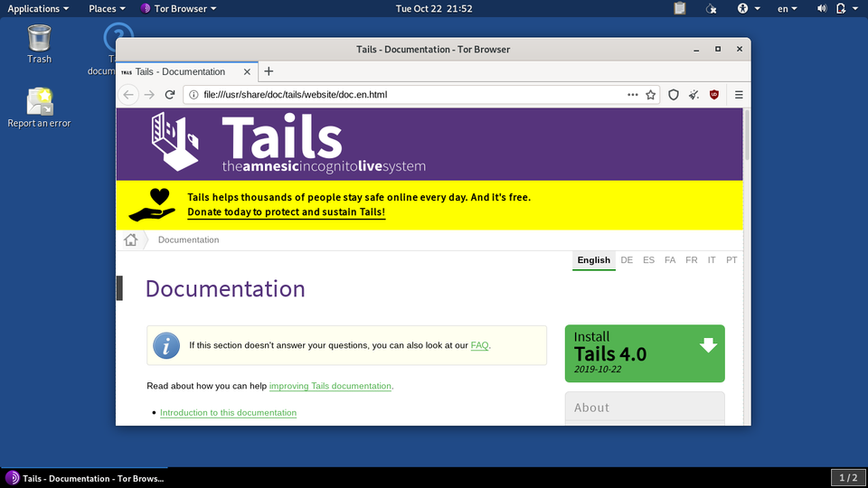Image resolution: width=868 pixels, height=488 pixels.
Task: Select the Tails - Documentation tab
Action: tap(187, 72)
